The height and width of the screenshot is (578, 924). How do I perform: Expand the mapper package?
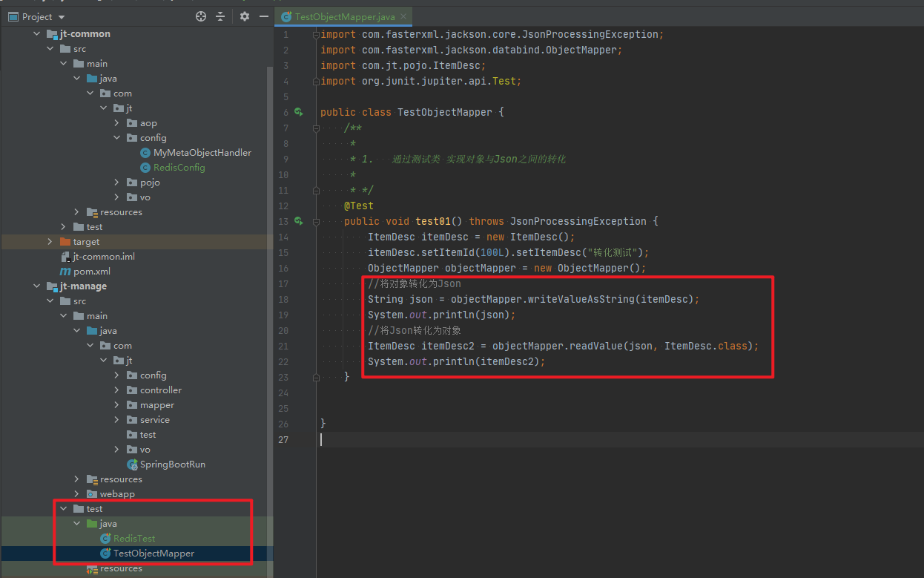tap(116, 405)
